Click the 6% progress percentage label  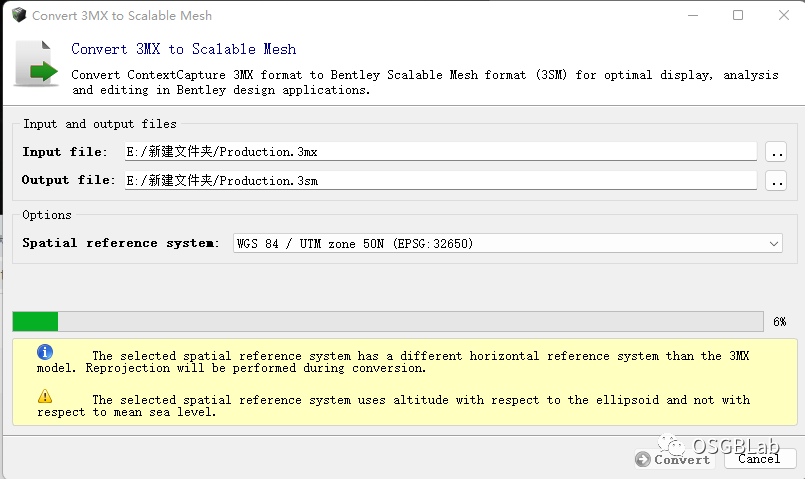tap(779, 322)
